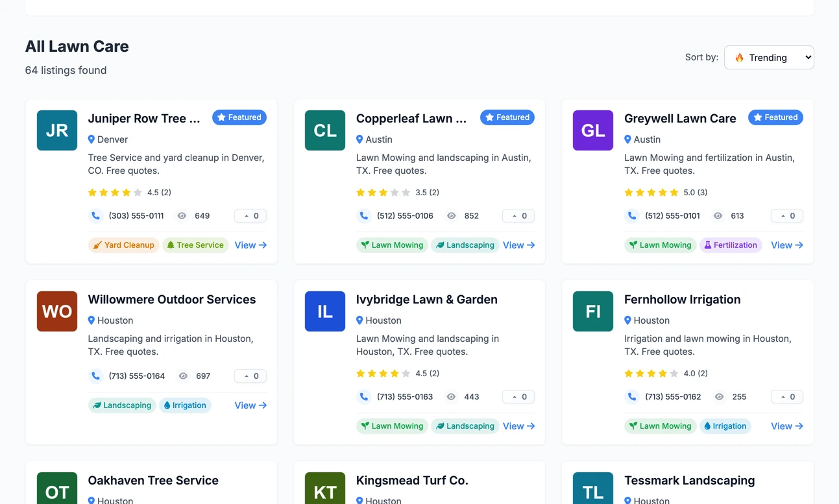Image resolution: width=839 pixels, height=504 pixels.
Task: Click the JR avatar for Juniper Row
Action: 57,130
